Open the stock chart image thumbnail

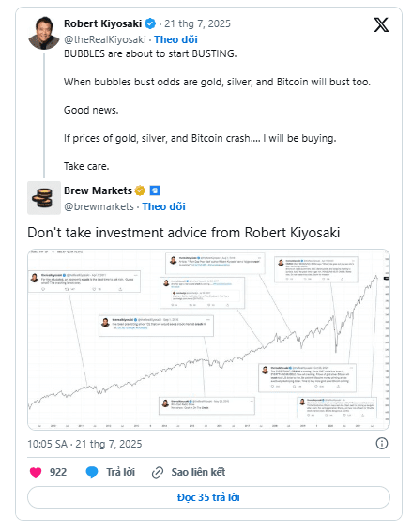click(208, 340)
